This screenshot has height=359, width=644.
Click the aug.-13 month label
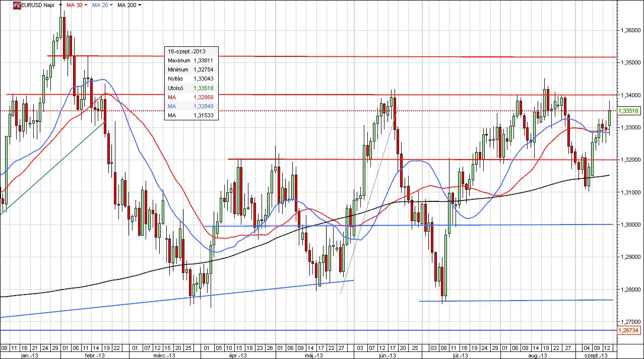click(x=537, y=355)
